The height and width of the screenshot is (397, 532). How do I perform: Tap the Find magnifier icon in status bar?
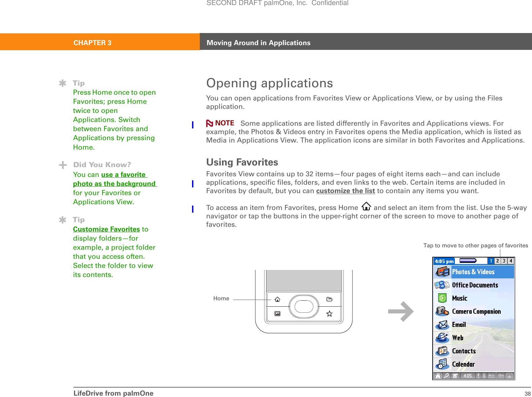(447, 375)
